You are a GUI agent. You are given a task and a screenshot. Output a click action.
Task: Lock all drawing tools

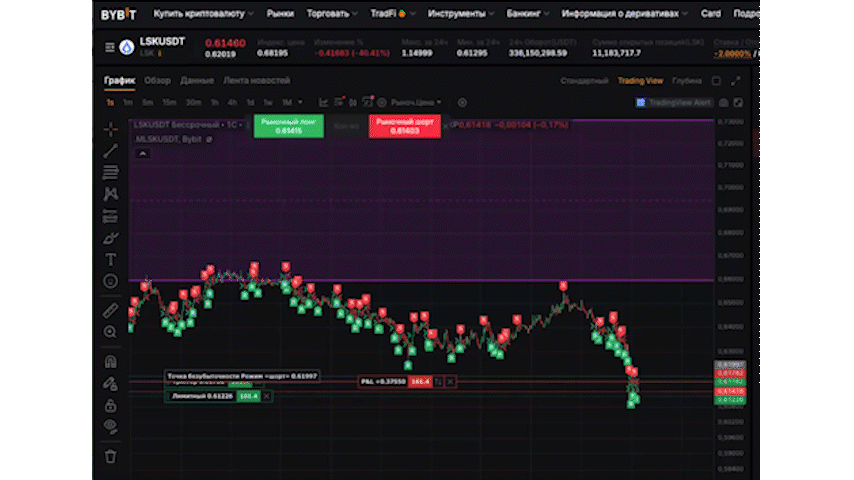coord(111,405)
